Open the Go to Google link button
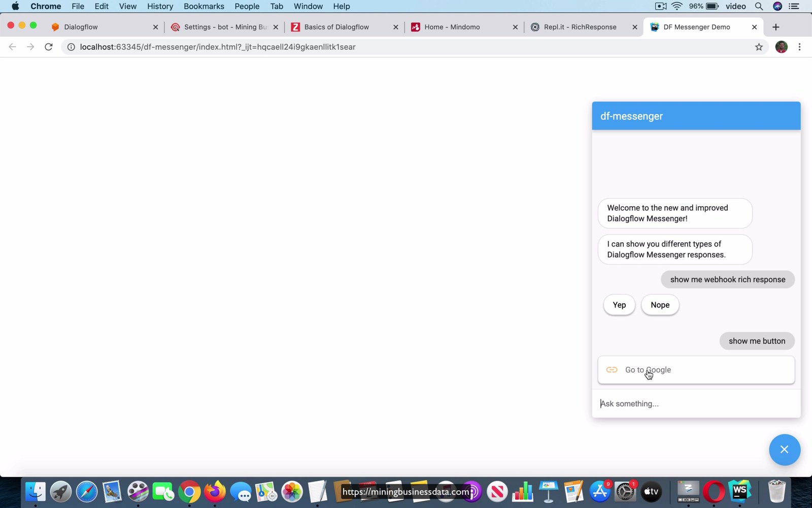812x508 pixels. [x=696, y=370]
